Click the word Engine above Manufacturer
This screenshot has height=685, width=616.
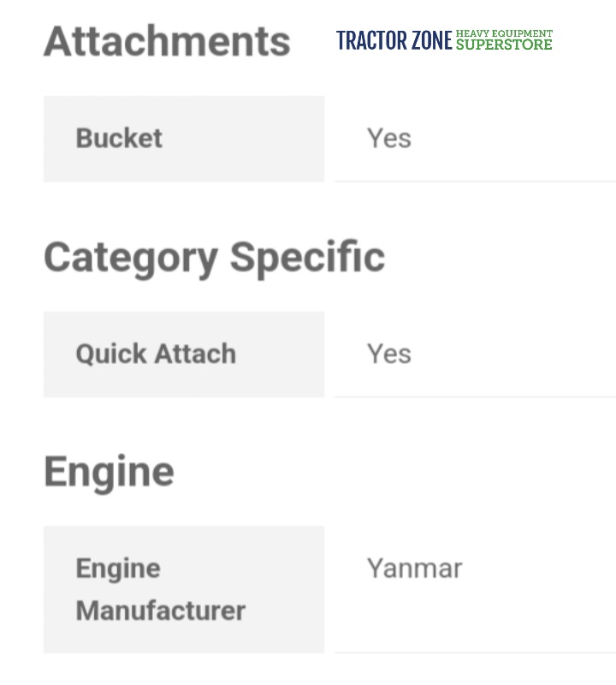(118, 569)
